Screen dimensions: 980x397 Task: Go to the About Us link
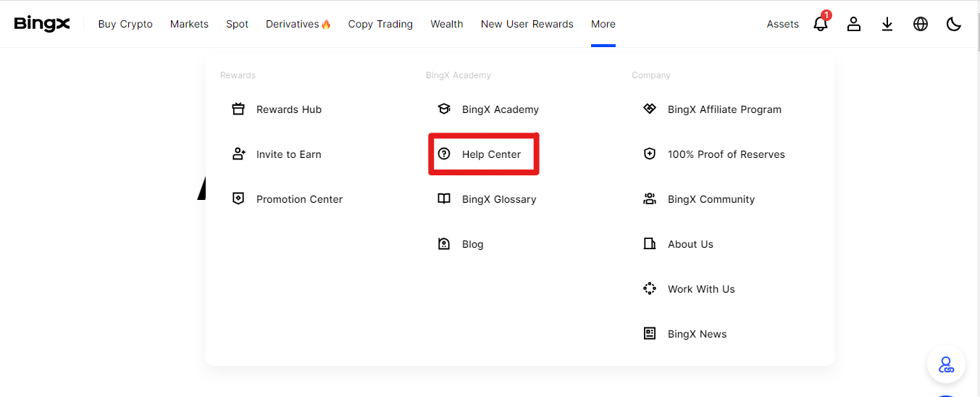pyautogui.click(x=690, y=244)
